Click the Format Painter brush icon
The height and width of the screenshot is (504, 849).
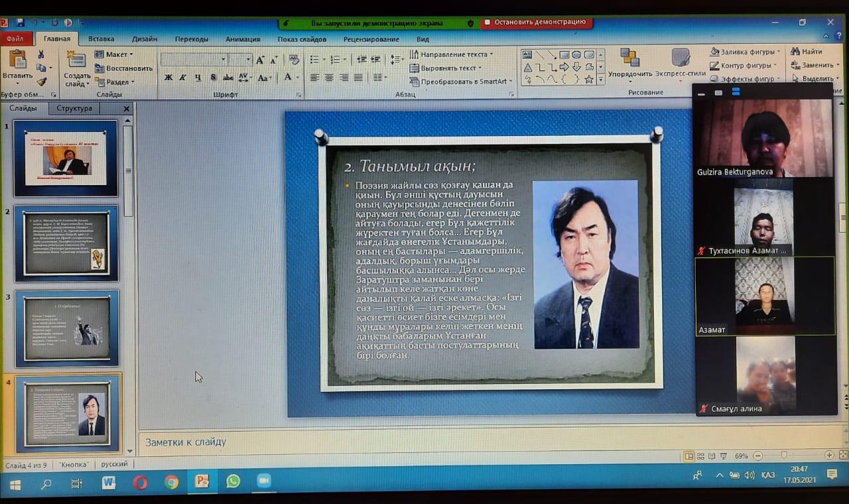[x=41, y=82]
